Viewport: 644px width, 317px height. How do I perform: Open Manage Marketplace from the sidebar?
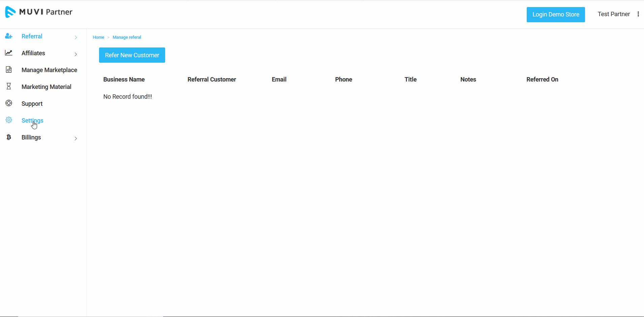pos(49,70)
